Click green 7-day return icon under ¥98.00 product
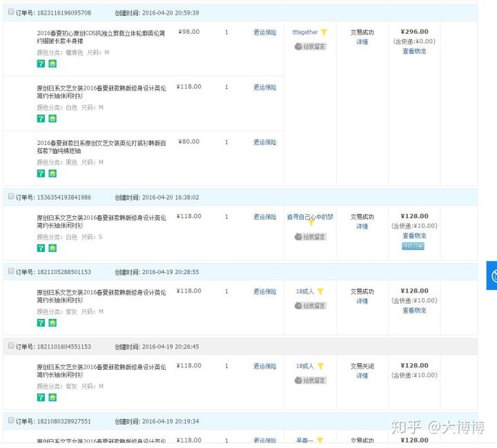This screenshot has width=497, height=448. click(41, 64)
